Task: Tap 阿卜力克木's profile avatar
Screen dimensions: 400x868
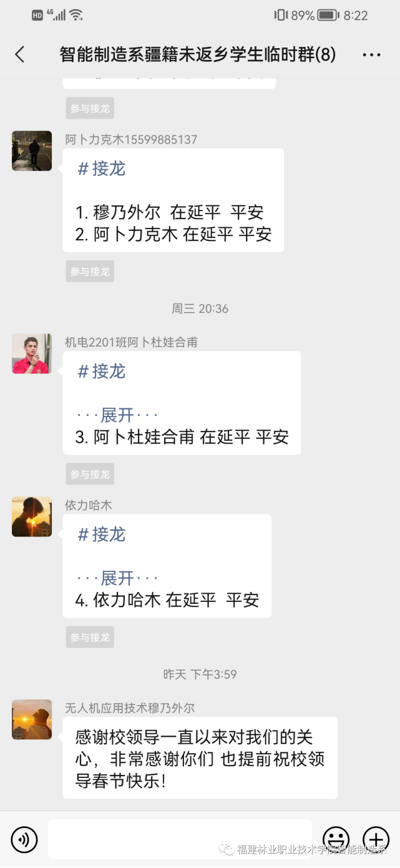Action: click(32, 150)
